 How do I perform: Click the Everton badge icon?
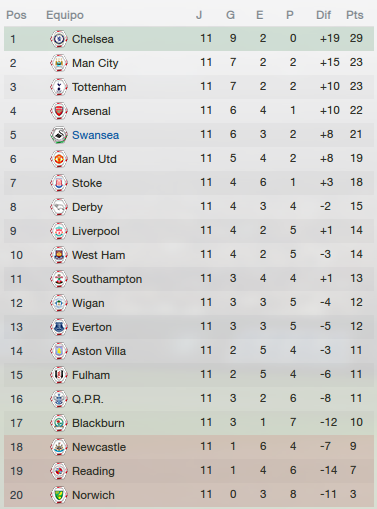pyautogui.click(x=59, y=327)
